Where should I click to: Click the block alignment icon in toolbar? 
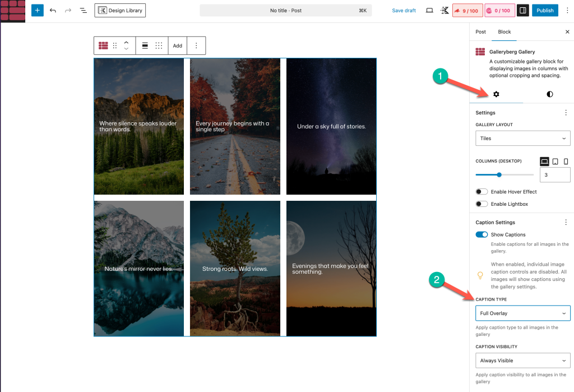click(x=145, y=45)
